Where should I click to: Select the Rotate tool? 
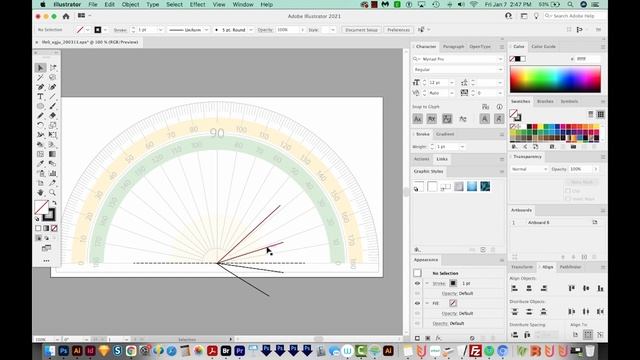click(40, 125)
